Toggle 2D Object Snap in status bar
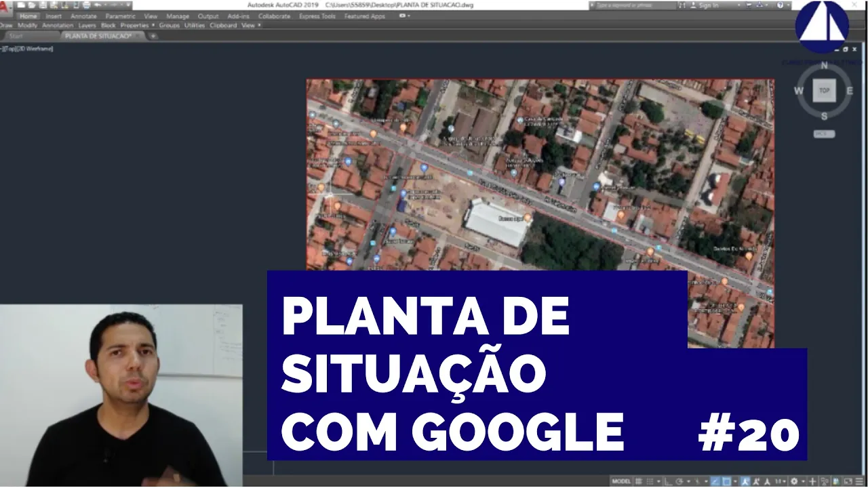This screenshot has height=488, width=868. coord(727,481)
